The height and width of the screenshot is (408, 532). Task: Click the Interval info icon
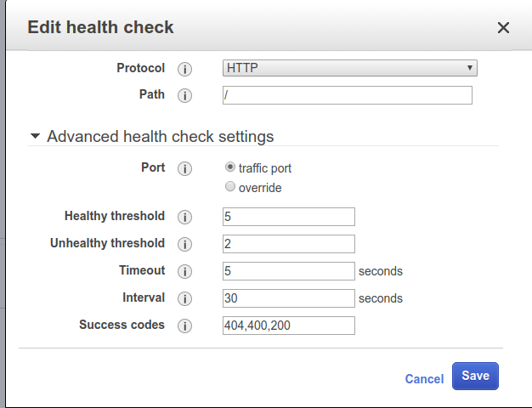[x=184, y=298]
